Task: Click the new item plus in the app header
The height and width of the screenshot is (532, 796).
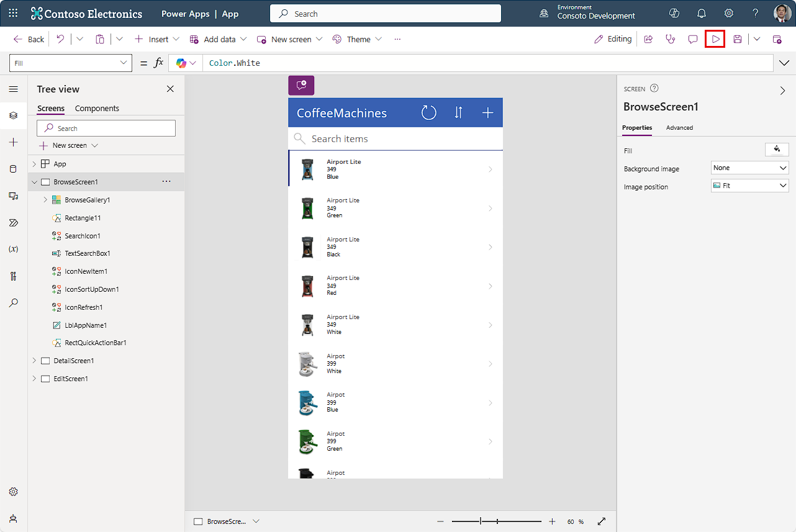Action: [488, 112]
